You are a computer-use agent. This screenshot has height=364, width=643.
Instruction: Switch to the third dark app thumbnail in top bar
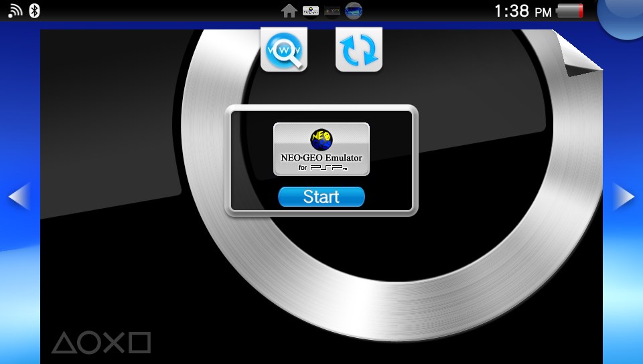pyautogui.click(x=332, y=11)
